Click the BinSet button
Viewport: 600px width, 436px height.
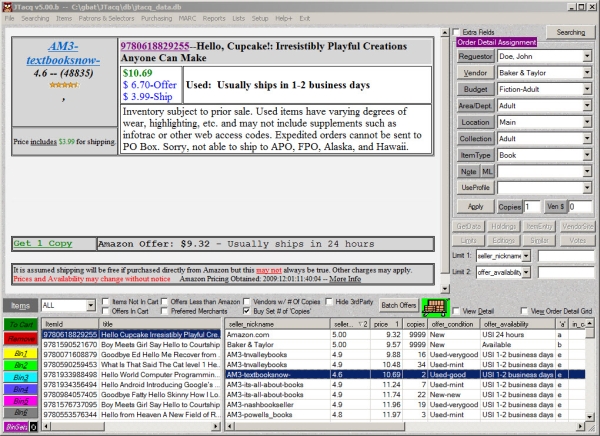[x=16, y=426]
